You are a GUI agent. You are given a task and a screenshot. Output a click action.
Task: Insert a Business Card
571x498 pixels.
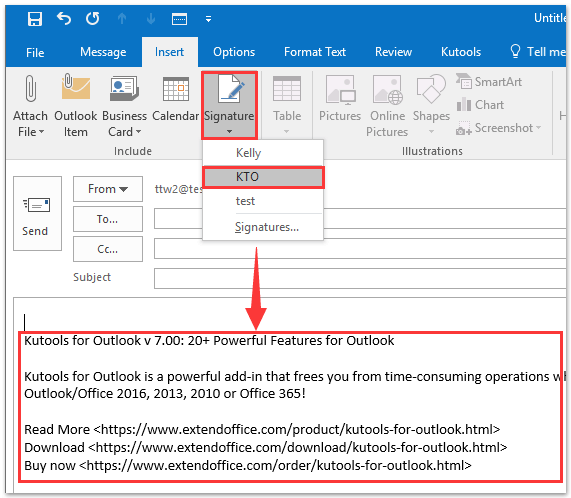[125, 106]
